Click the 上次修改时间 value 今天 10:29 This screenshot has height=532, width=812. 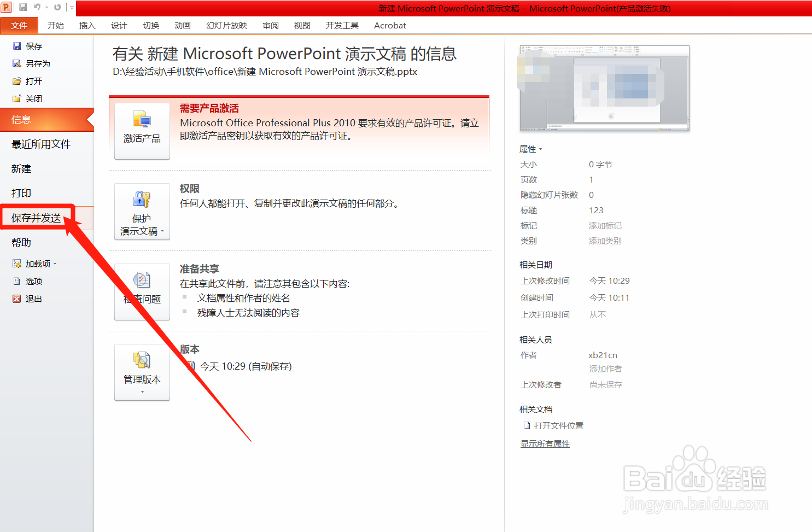(609, 281)
